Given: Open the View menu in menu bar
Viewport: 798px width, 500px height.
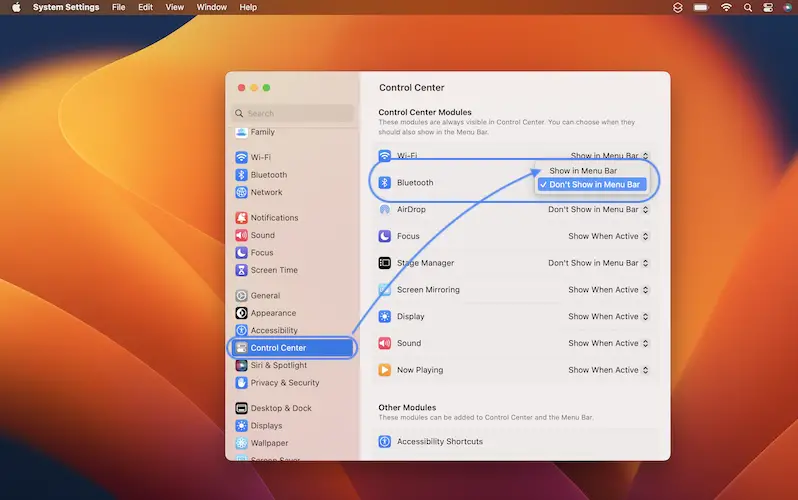Looking at the screenshot, I should [174, 7].
